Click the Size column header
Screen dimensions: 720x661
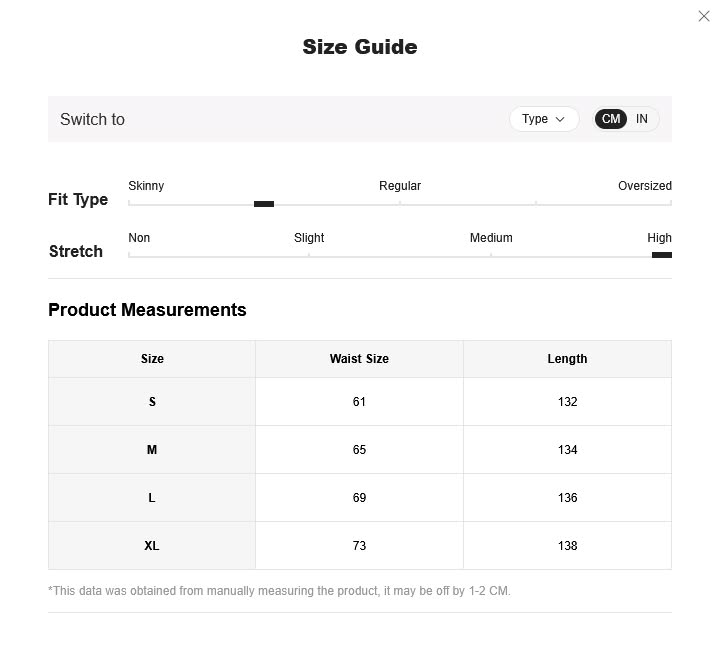point(152,359)
